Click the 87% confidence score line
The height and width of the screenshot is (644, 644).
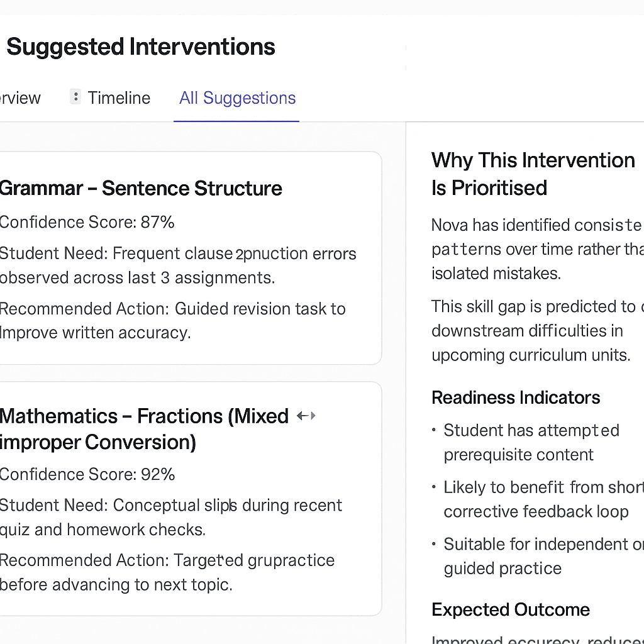(x=87, y=222)
